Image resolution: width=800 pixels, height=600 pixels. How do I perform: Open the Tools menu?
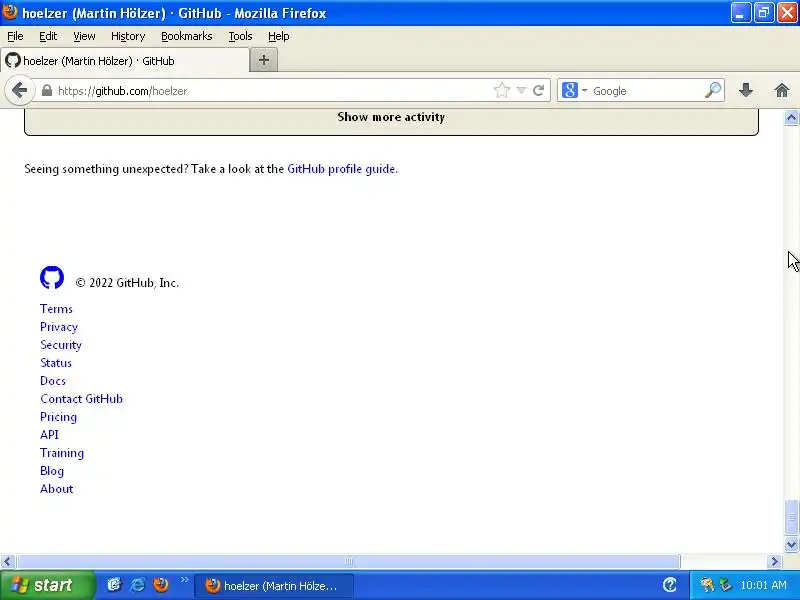pyautogui.click(x=240, y=36)
